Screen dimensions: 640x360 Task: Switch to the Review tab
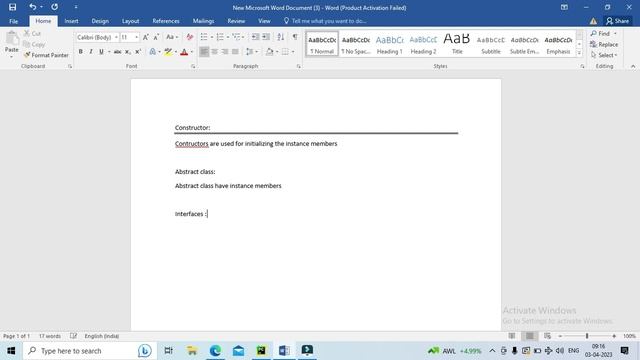(236, 21)
